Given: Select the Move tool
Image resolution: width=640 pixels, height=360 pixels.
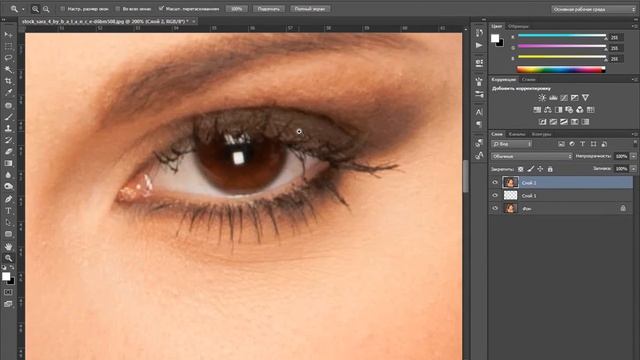Looking at the screenshot, I should [x=8, y=35].
